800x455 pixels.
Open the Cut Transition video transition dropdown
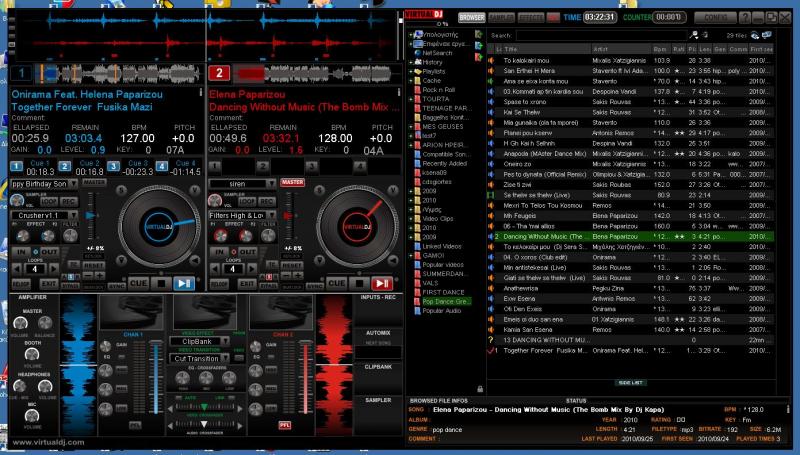[199, 359]
